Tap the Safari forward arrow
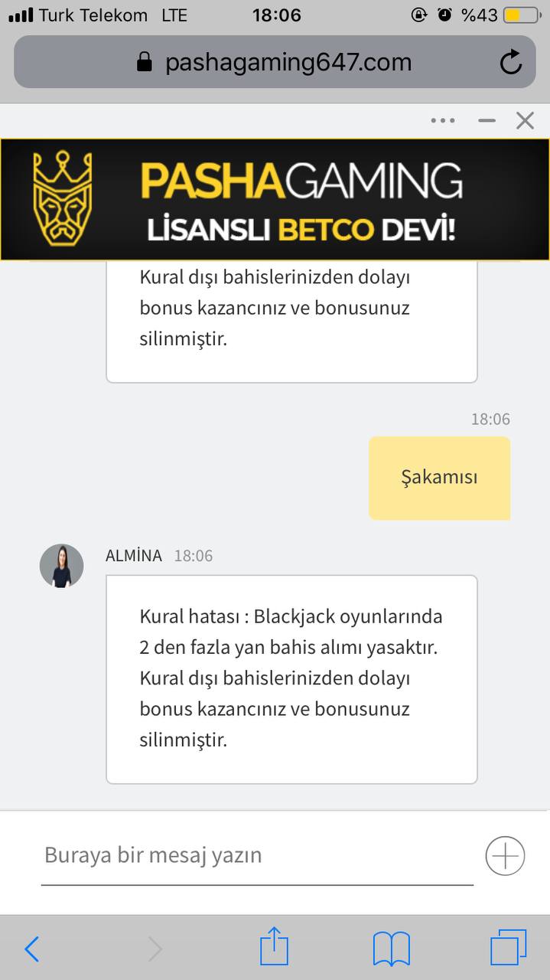Image resolution: width=550 pixels, height=980 pixels. pos(155,949)
